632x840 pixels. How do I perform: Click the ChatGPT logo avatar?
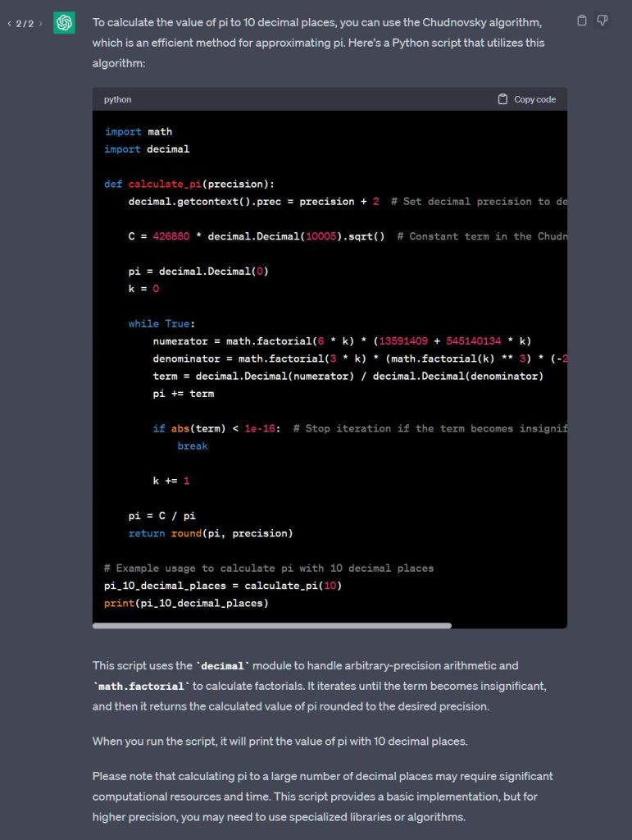64,23
